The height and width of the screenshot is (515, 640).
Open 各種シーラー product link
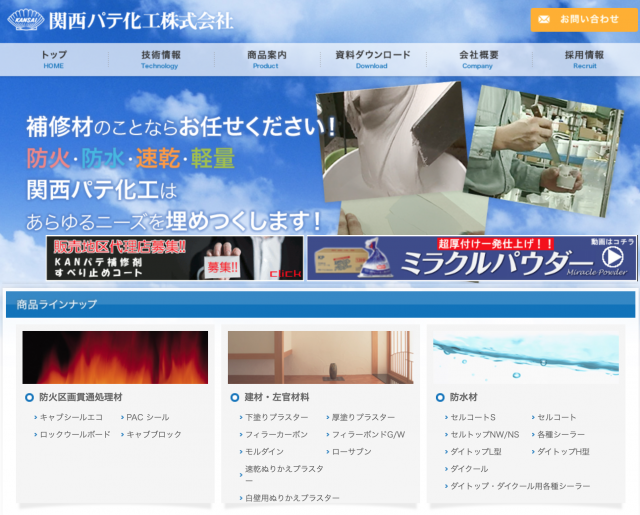[x=561, y=435]
